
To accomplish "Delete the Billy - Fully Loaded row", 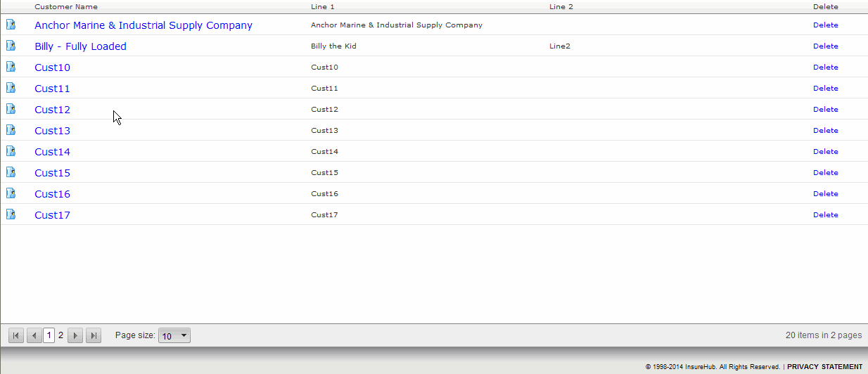I will [x=826, y=46].
